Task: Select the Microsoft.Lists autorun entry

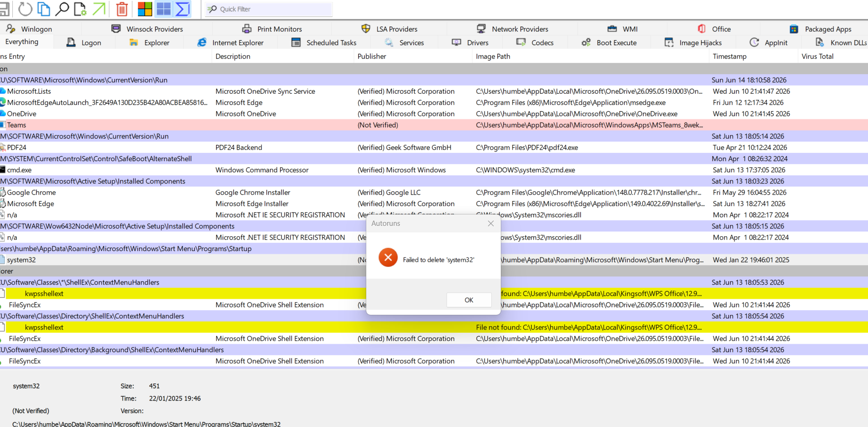Action: 434,91
